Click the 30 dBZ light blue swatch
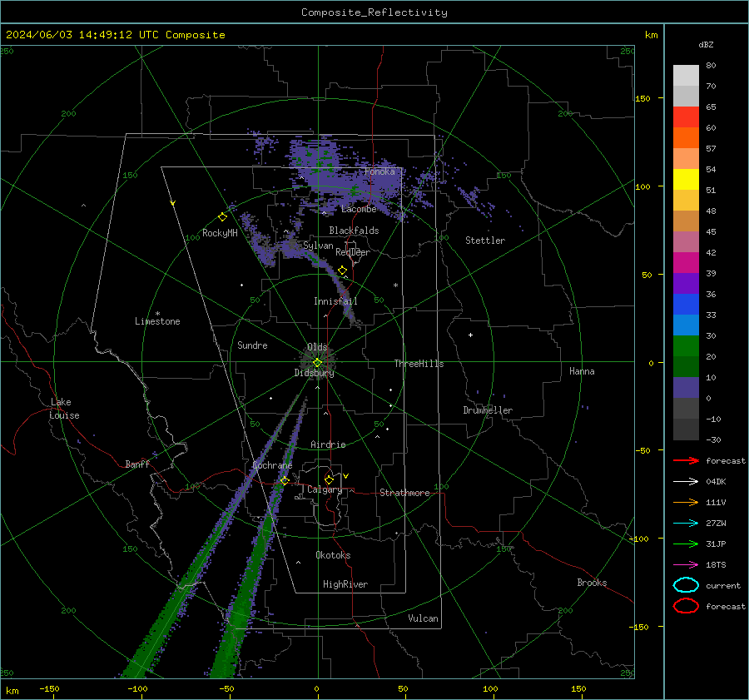 (x=686, y=325)
